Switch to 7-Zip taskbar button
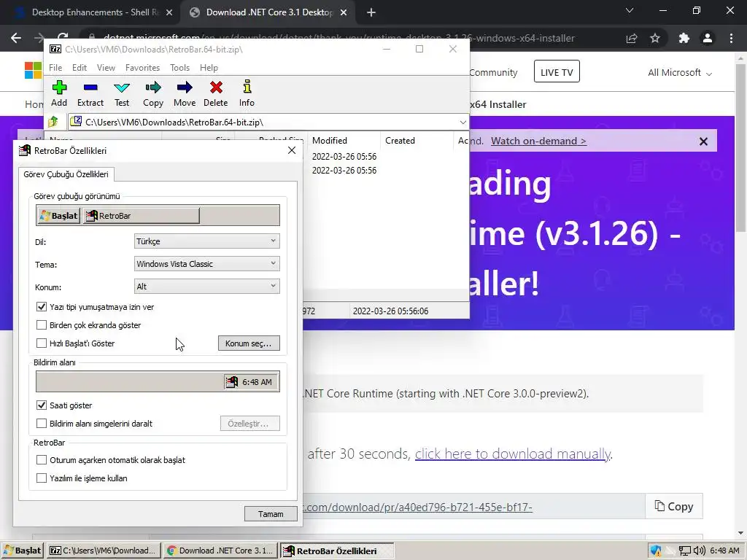The image size is (747, 560). tap(104, 551)
